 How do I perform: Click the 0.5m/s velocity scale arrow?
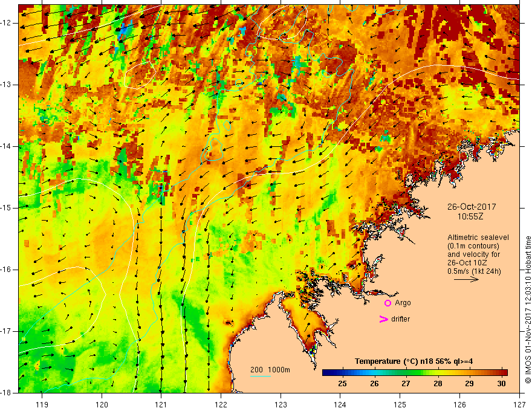pos(466,279)
